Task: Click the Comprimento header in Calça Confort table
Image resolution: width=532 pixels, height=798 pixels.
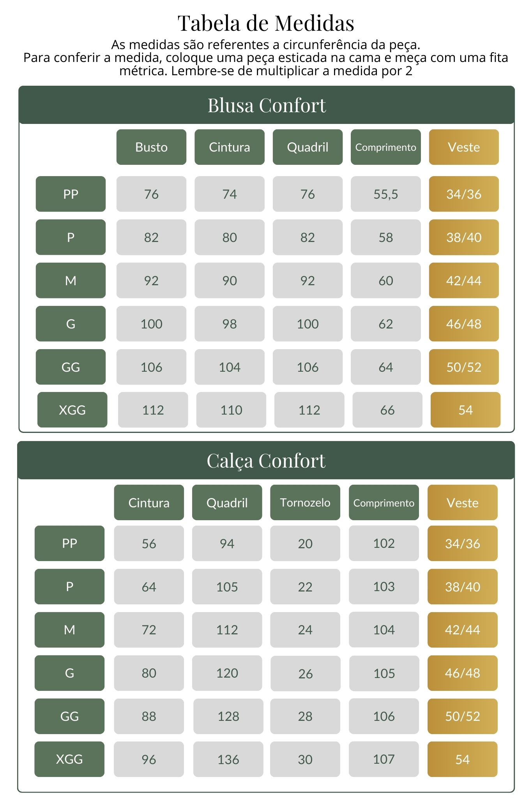Action: coord(384,503)
